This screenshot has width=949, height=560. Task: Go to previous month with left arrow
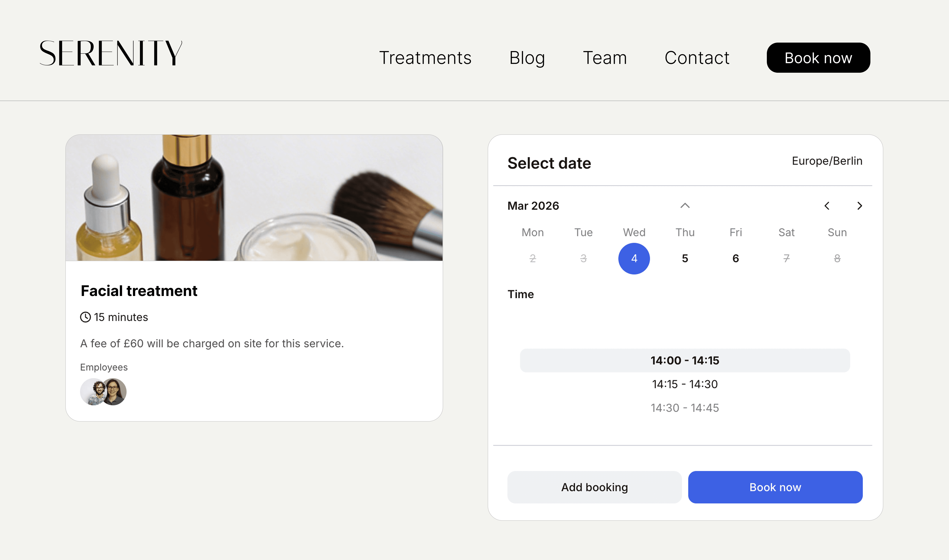[827, 206]
